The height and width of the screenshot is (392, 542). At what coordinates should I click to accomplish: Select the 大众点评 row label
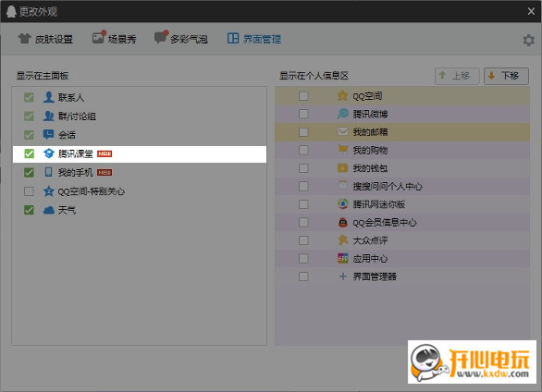(370, 240)
